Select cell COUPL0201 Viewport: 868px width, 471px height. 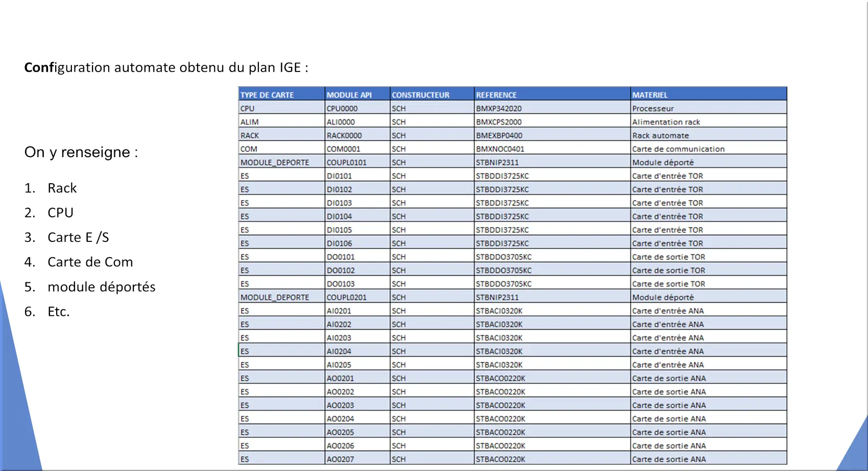tap(357, 297)
